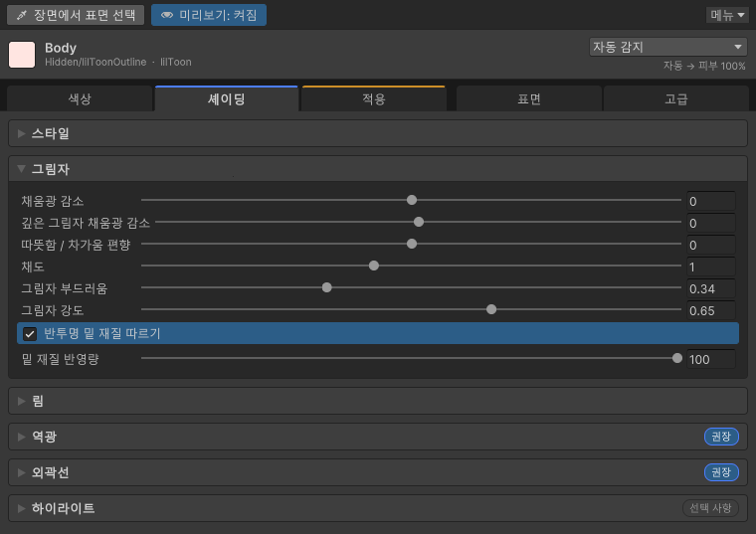
Task: Click the 장면에서 표면 선택 button
Action: (x=76, y=15)
